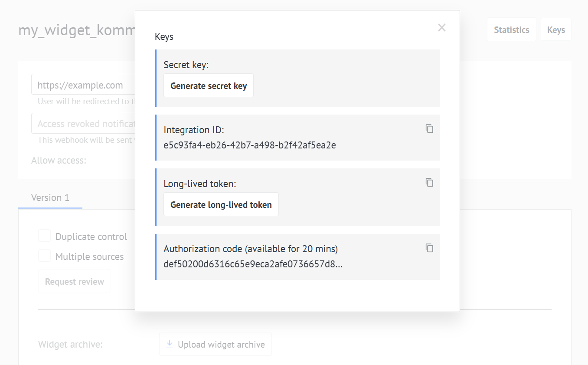Screen dimensions: 588x365
Task: Enable the Duplicate control checkbox
Action: pyautogui.click(x=45, y=236)
